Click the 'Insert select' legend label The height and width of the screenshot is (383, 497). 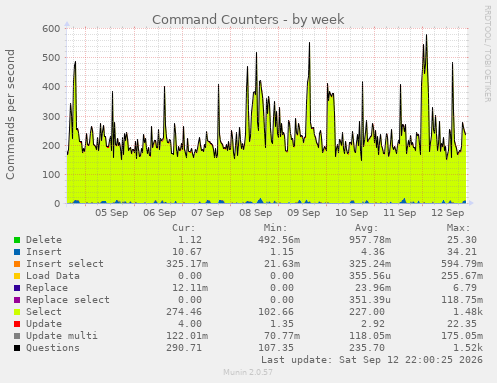coord(65,264)
